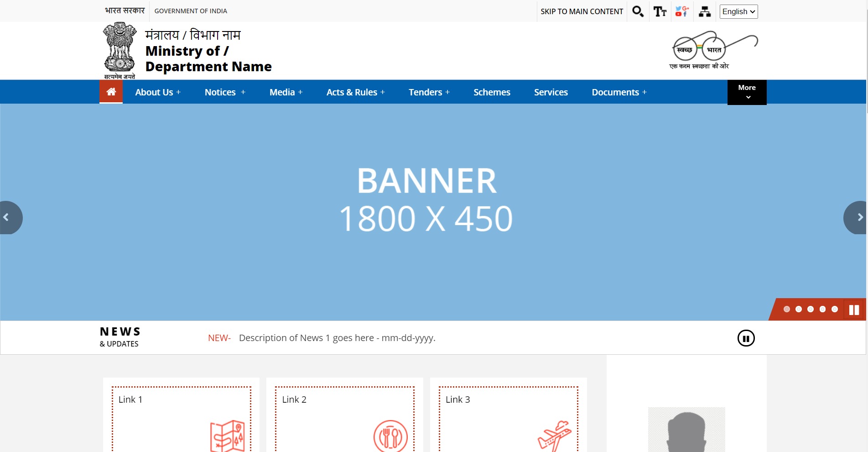
Task: Open the sitemap icon
Action: pos(704,11)
